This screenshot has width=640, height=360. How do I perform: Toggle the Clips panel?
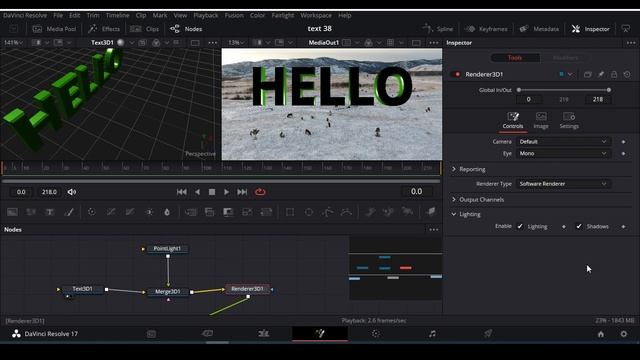click(144, 29)
